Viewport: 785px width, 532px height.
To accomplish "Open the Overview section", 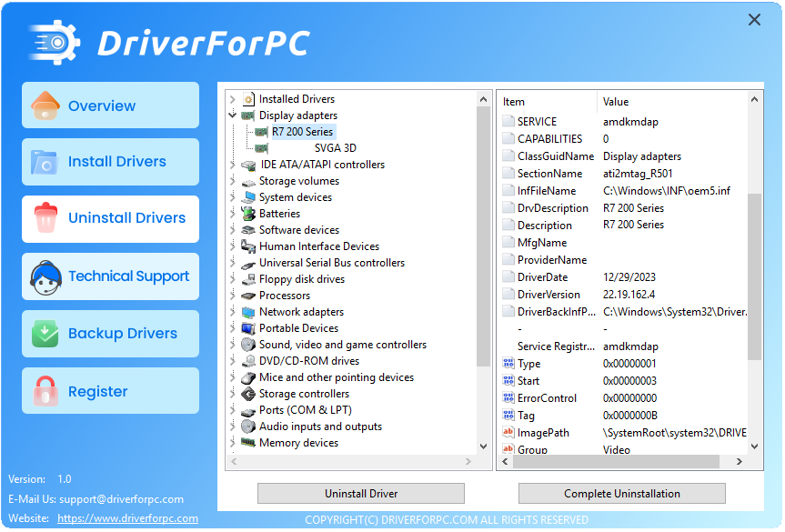I will pyautogui.click(x=110, y=105).
